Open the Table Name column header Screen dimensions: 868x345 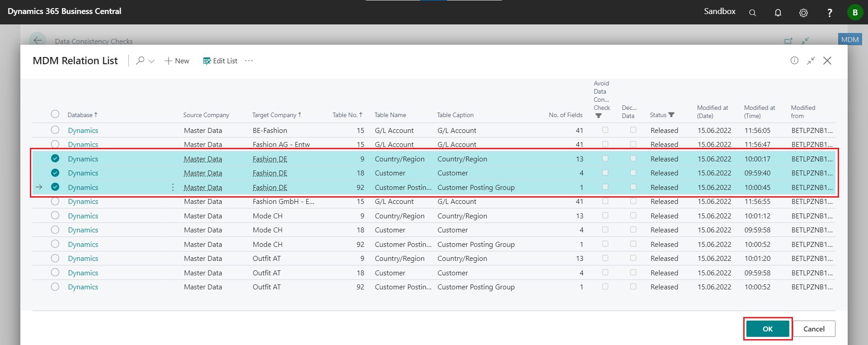[x=390, y=115]
